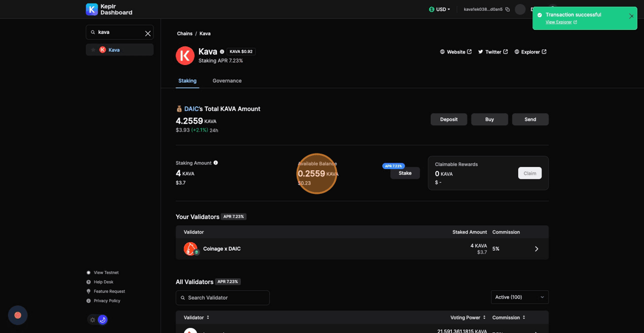Expand the Active (100) validator filter

coord(519,297)
